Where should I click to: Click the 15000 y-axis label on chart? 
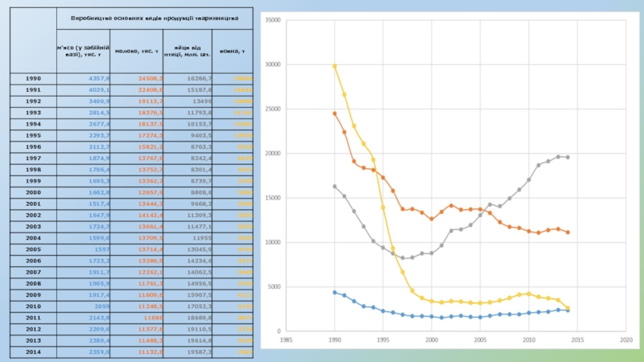click(x=273, y=198)
